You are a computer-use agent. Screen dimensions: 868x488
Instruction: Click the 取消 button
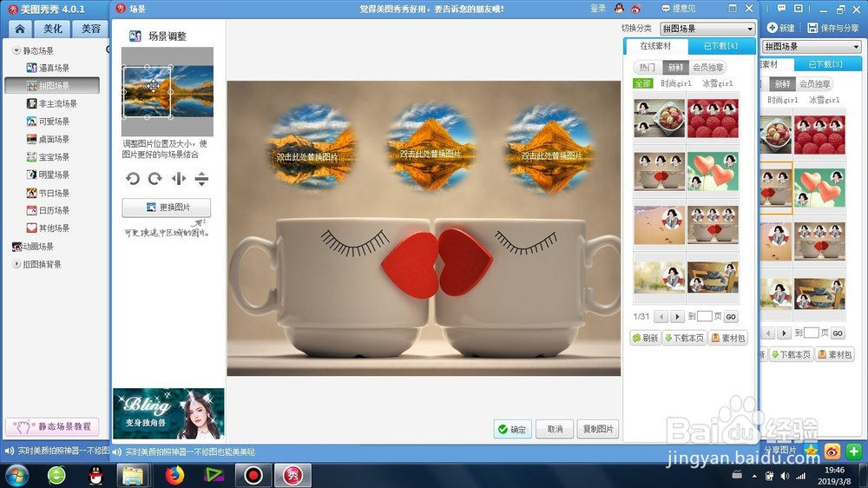coord(555,429)
